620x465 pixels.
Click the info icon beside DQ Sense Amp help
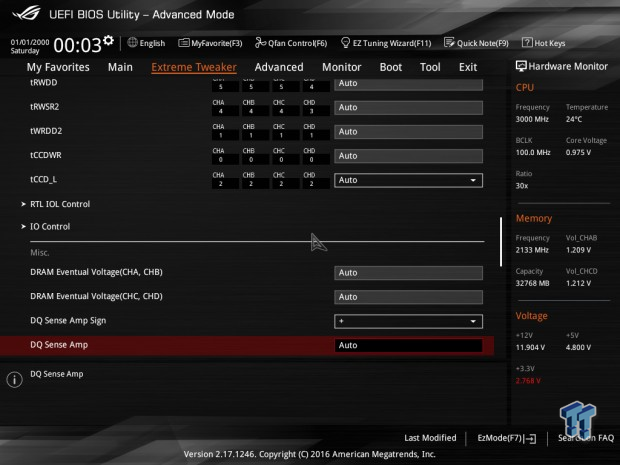14,380
